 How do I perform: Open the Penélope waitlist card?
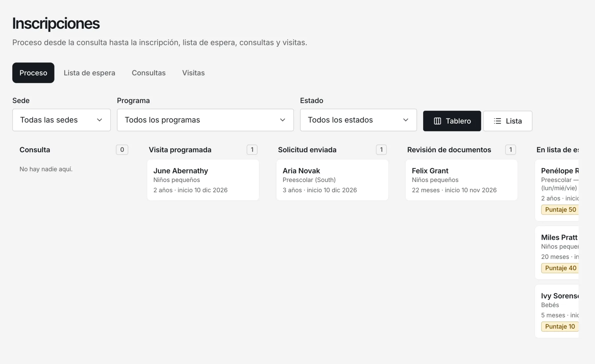click(x=557, y=190)
